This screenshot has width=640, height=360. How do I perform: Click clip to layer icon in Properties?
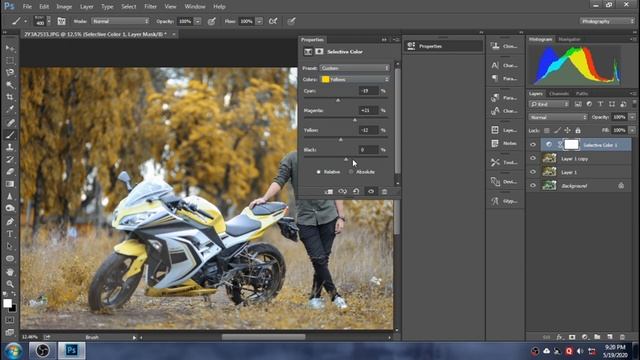pos(329,191)
